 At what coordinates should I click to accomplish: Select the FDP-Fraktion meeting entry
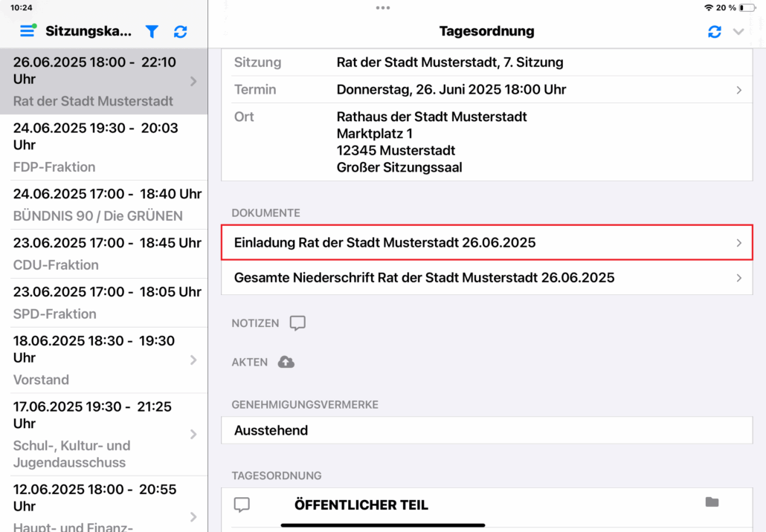(x=103, y=147)
